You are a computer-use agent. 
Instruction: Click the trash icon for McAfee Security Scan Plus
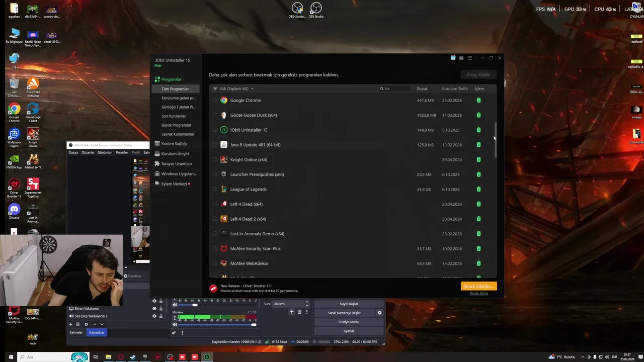(x=478, y=249)
